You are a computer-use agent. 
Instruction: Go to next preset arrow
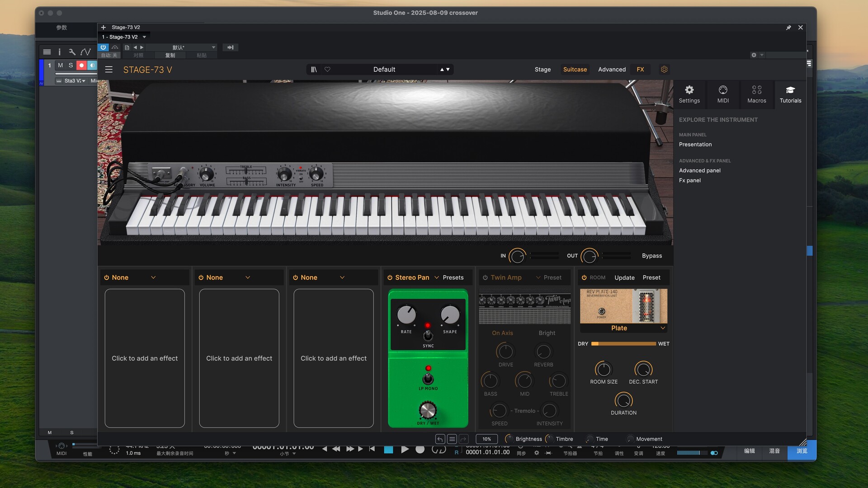click(x=142, y=47)
